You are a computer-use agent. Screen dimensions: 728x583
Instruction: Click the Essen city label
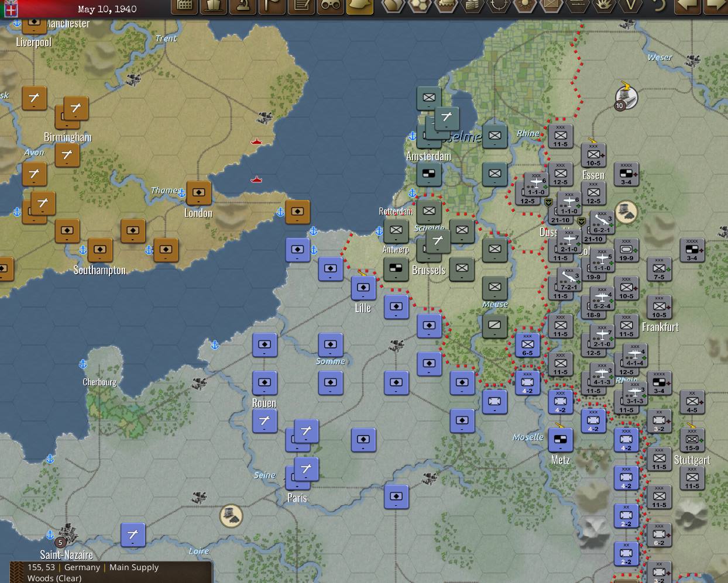(x=593, y=175)
